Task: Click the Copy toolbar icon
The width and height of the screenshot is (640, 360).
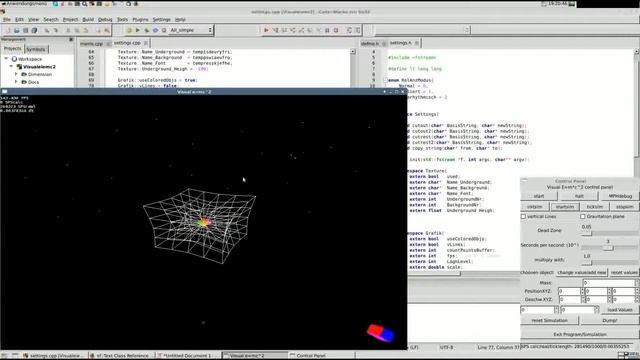Action: tap(77, 30)
